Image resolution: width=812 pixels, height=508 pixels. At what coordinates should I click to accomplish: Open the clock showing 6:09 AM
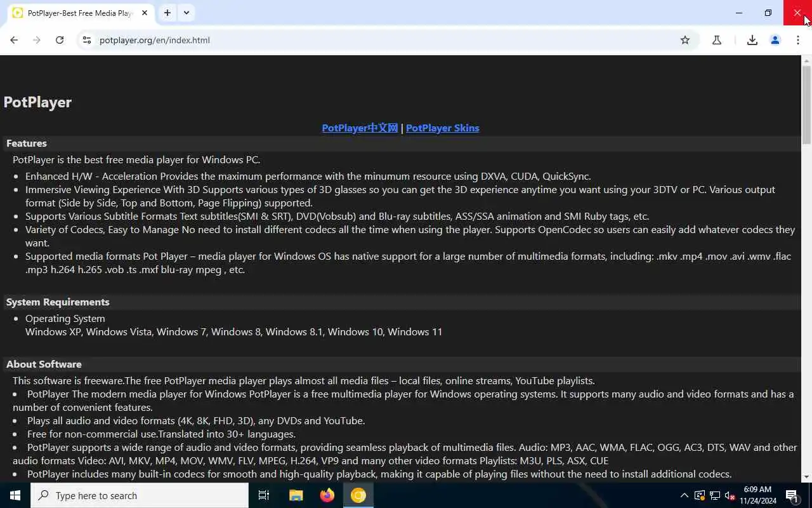(757, 495)
